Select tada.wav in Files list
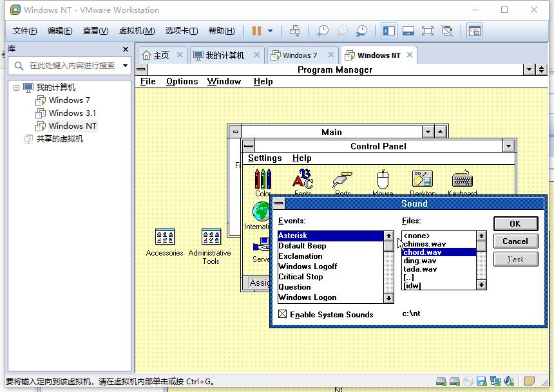554x392 pixels. tap(439, 269)
